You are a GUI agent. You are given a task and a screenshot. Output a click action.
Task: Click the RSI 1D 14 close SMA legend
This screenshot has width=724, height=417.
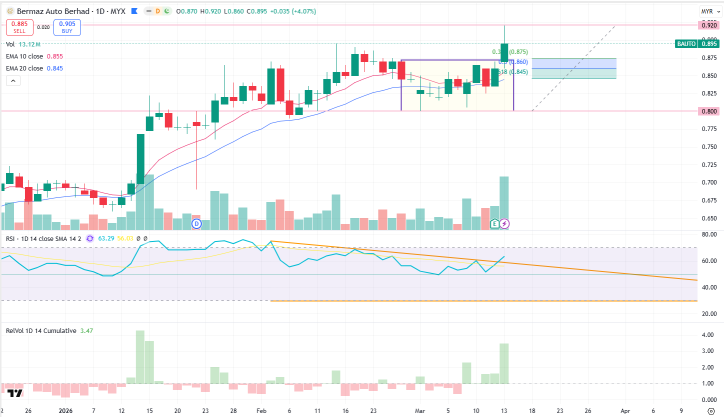pos(43,239)
